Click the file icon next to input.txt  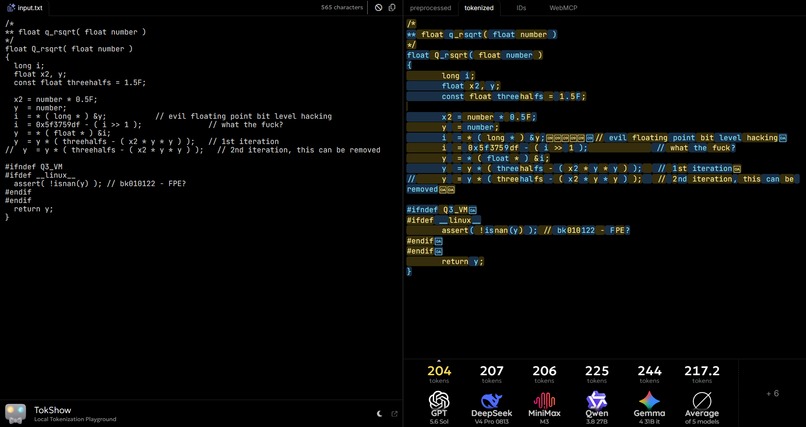[x=10, y=8]
